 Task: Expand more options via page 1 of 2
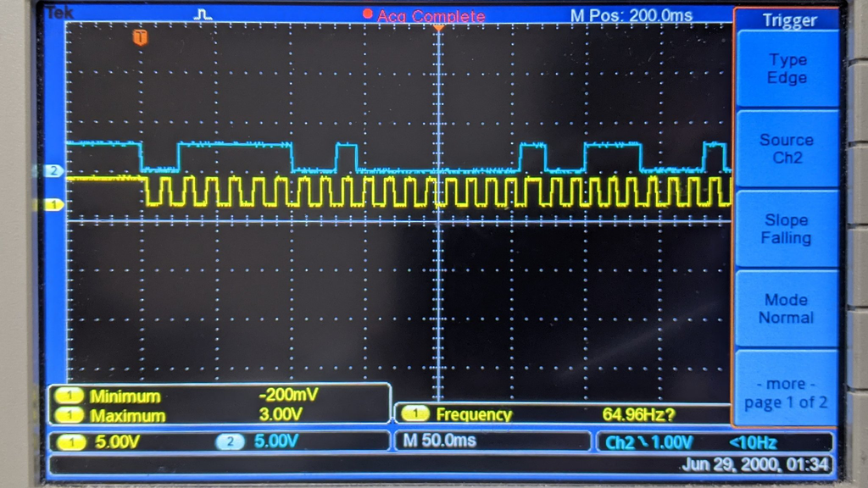[787, 391]
